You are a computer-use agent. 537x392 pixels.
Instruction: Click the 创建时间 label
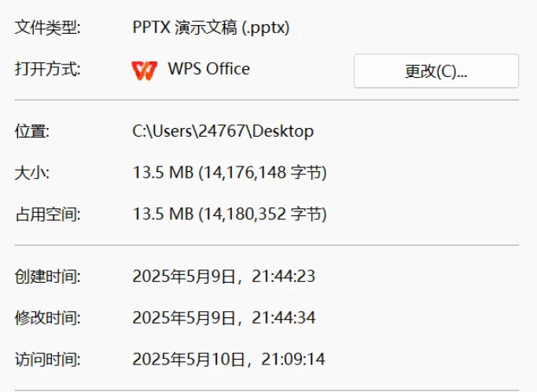click(x=47, y=277)
